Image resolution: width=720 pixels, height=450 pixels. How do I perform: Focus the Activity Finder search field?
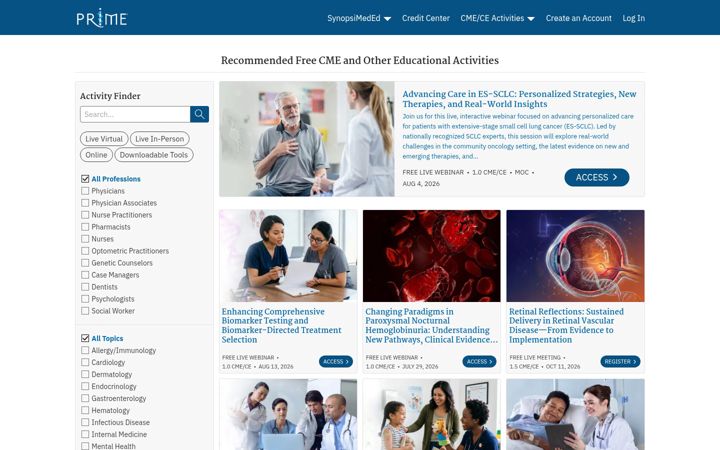(x=135, y=114)
